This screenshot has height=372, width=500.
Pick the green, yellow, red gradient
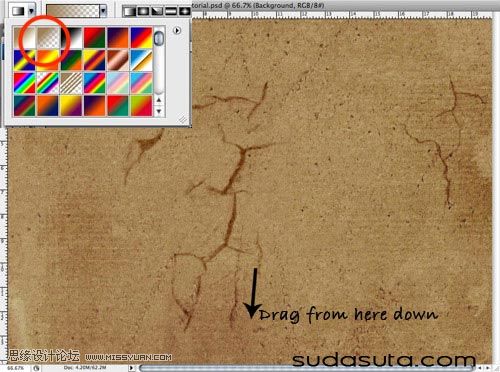click(141, 106)
